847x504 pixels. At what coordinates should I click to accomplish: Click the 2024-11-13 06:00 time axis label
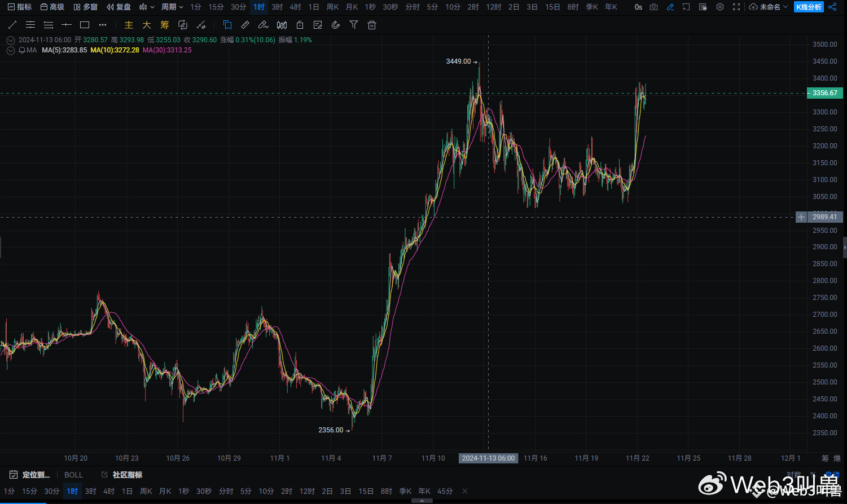[x=488, y=458]
